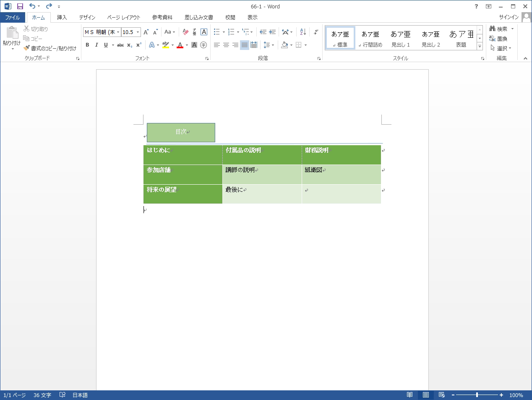
Task: Click the Sort A-Z icon
Action: tap(303, 32)
